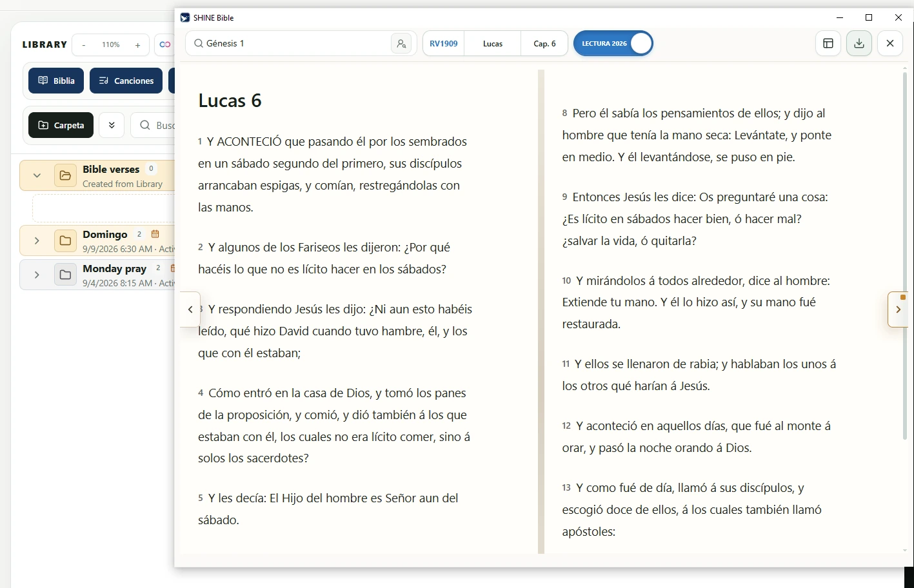The height and width of the screenshot is (588, 914).
Task: Click the calendar icon on Domingo row
Action: coord(155,234)
